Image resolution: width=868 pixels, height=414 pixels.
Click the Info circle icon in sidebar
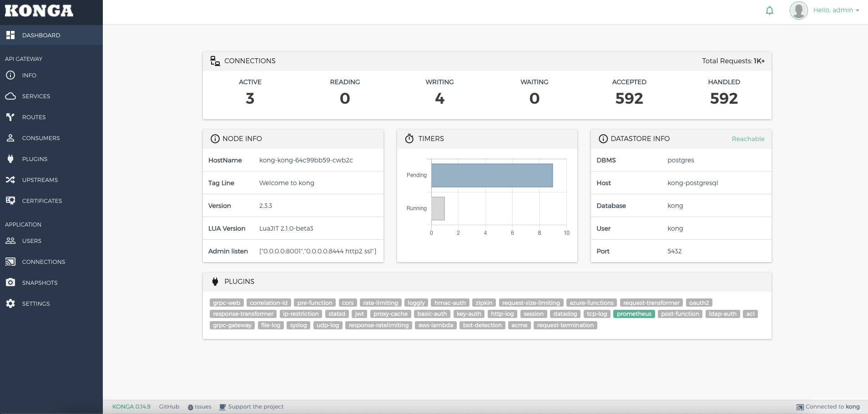[x=10, y=75]
